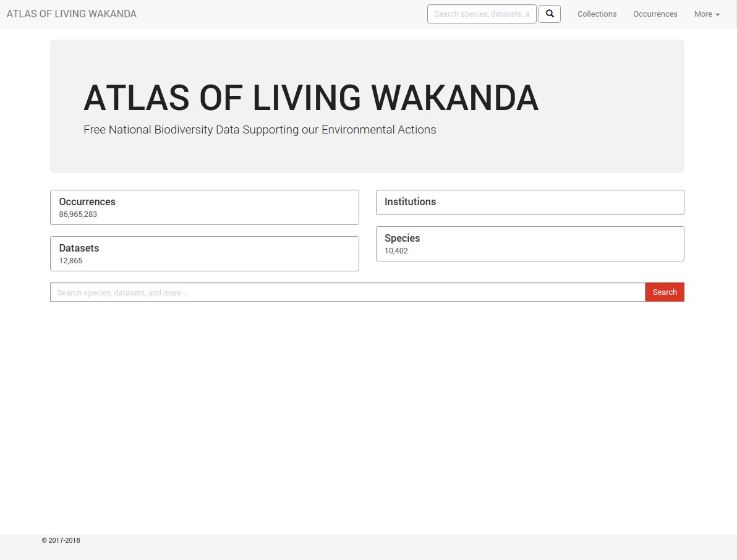
Task: Click the 12,865 datasets count
Action: click(70, 261)
